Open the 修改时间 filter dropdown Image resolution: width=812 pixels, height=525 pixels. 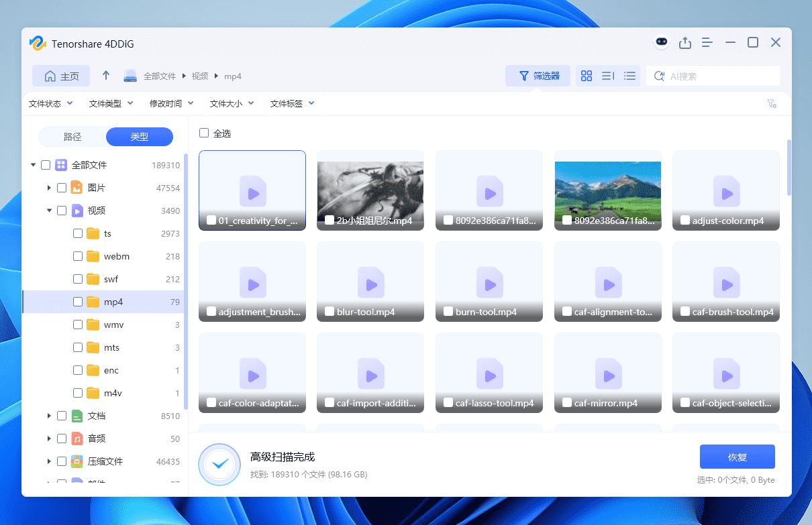172,103
